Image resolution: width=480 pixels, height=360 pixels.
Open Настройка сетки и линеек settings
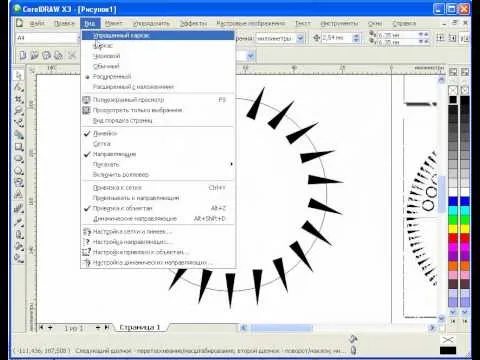coord(158,232)
